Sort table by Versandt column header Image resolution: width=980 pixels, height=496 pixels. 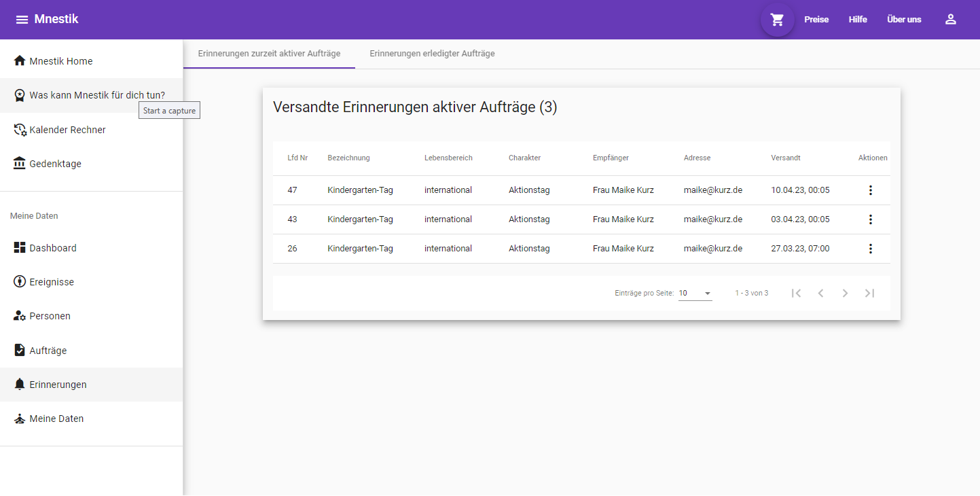click(x=786, y=158)
